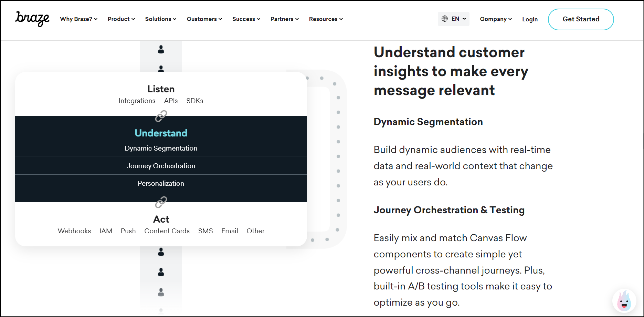Click the chain link icon above Understand

[161, 116]
